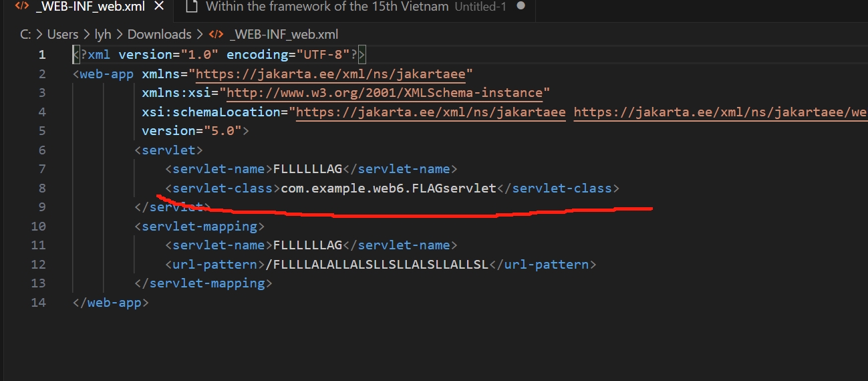
Task: Select the _WEB-INF_web.xml file name in the breadcrumb
Action: point(283,34)
